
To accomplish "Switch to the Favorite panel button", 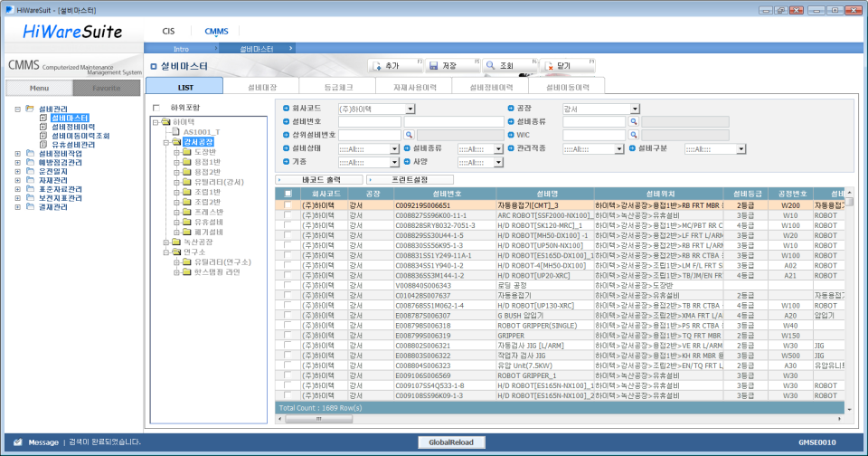I will click(x=107, y=88).
